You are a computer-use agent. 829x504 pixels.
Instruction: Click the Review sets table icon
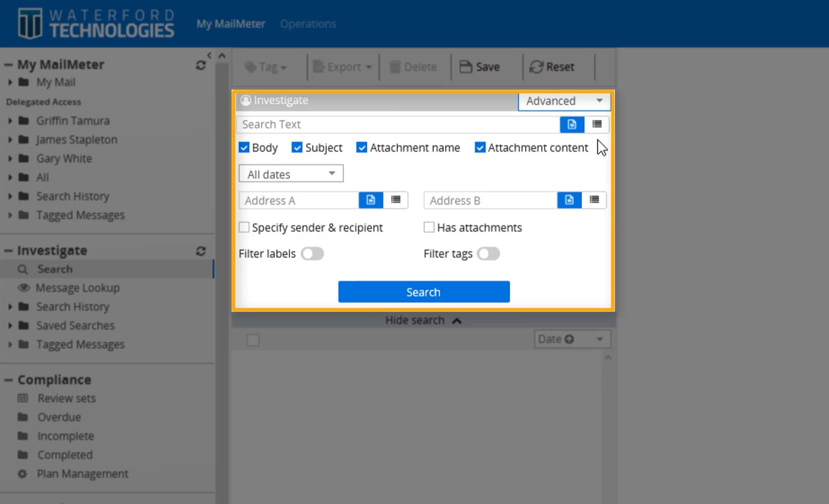pos(22,398)
